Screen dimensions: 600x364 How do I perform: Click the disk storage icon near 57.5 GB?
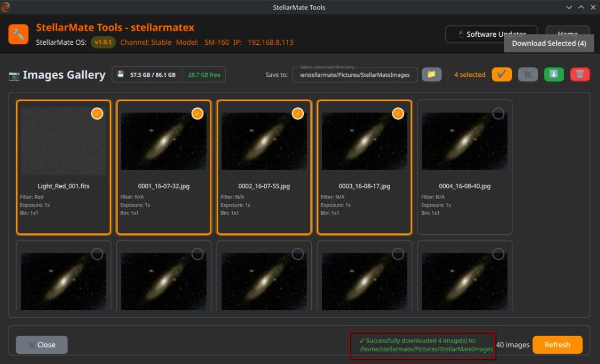pyautogui.click(x=121, y=74)
